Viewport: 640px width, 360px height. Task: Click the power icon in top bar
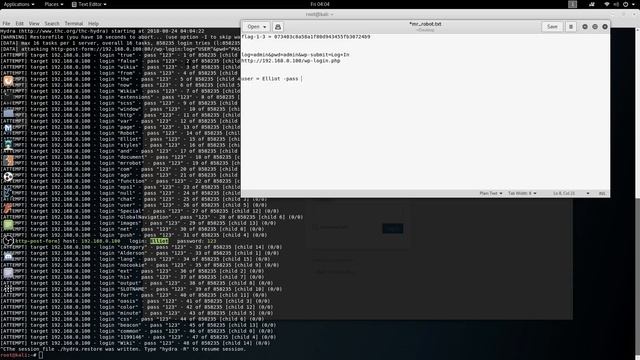[625, 4]
